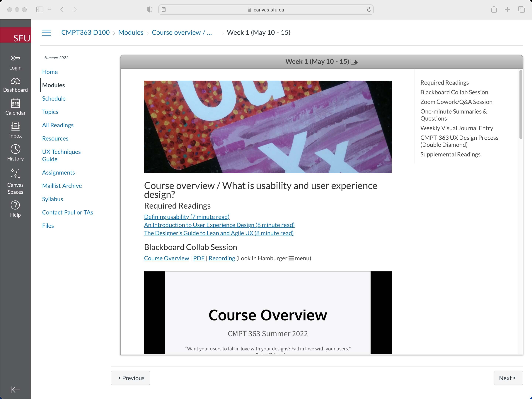Click the module exit icon beside Week 1 title
The width and height of the screenshot is (532, 399).
(x=354, y=62)
